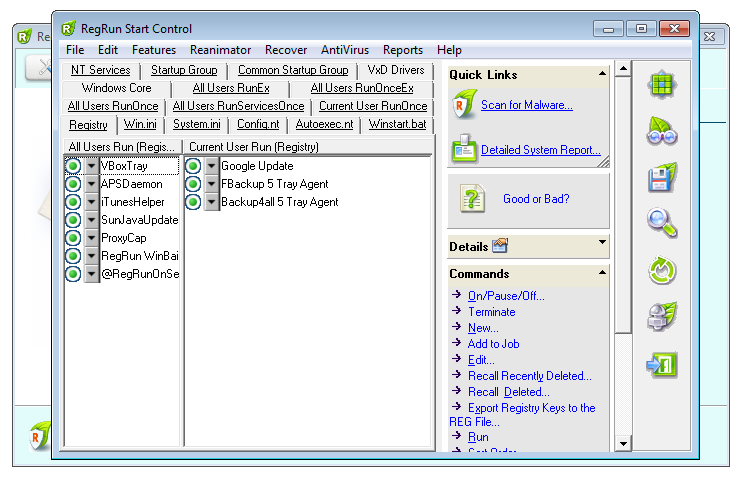Click the Good or Bad question document icon
This screenshot has height=484, width=750.
click(472, 198)
